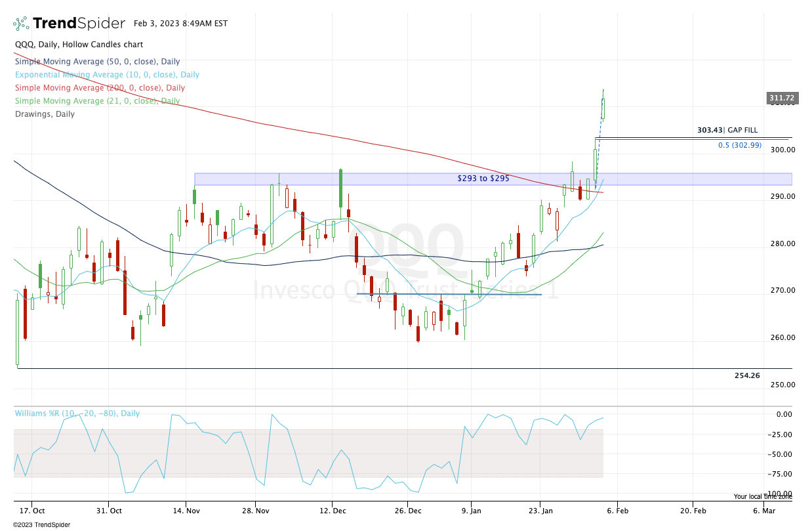The image size is (812, 531).
Task: Click the 280.00 price axis value
Action: point(782,244)
